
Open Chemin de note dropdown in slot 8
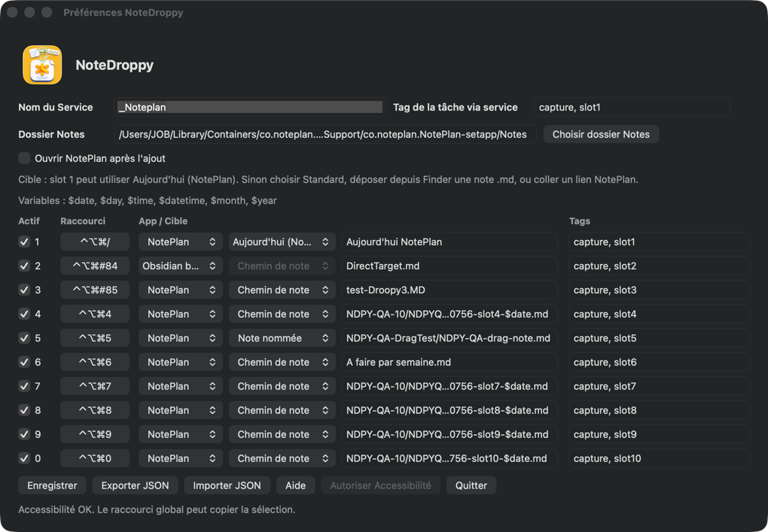tap(282, 410)
